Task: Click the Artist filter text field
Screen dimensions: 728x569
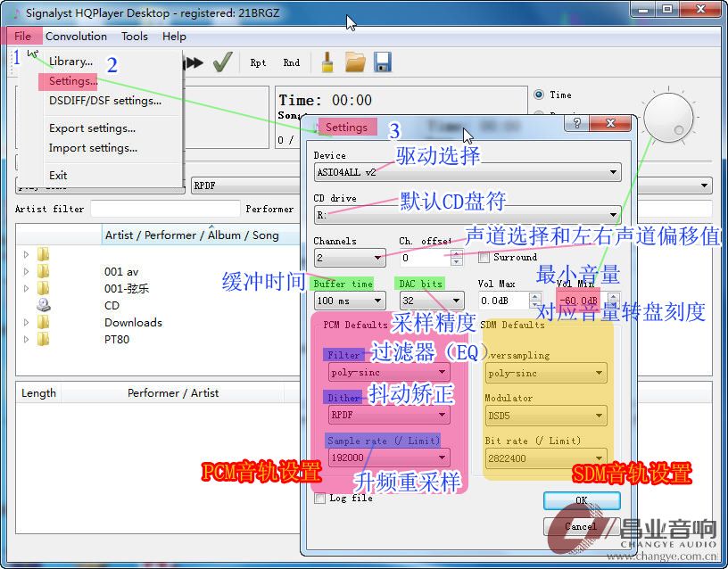Action: pos(165,209)
